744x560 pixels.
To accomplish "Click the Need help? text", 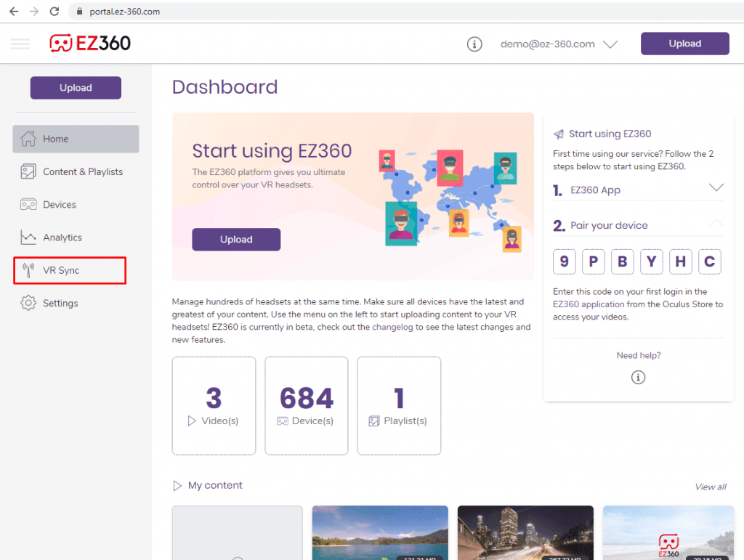I will click(639, 355).
